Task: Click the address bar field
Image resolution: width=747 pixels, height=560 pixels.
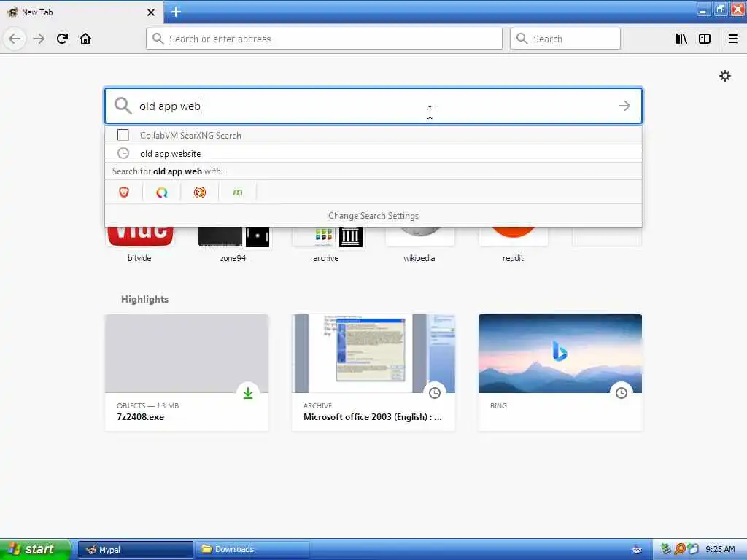Action: [324, 39]
